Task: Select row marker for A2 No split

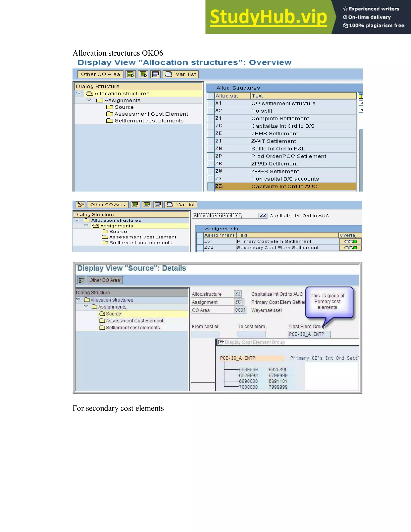Action: 210,111
